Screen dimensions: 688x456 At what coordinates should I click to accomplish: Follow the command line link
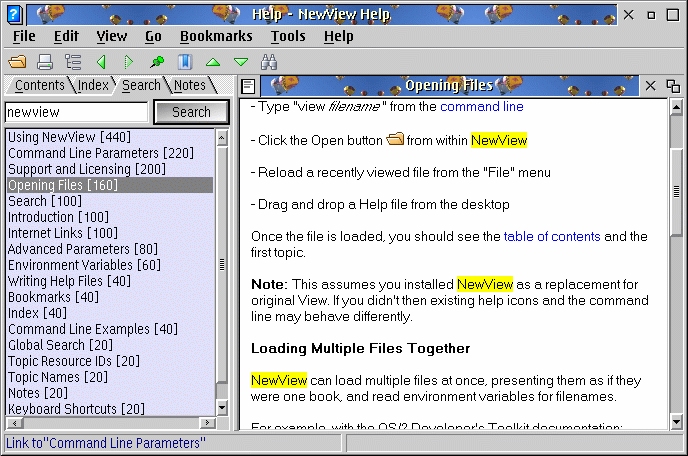coord(482,107)
